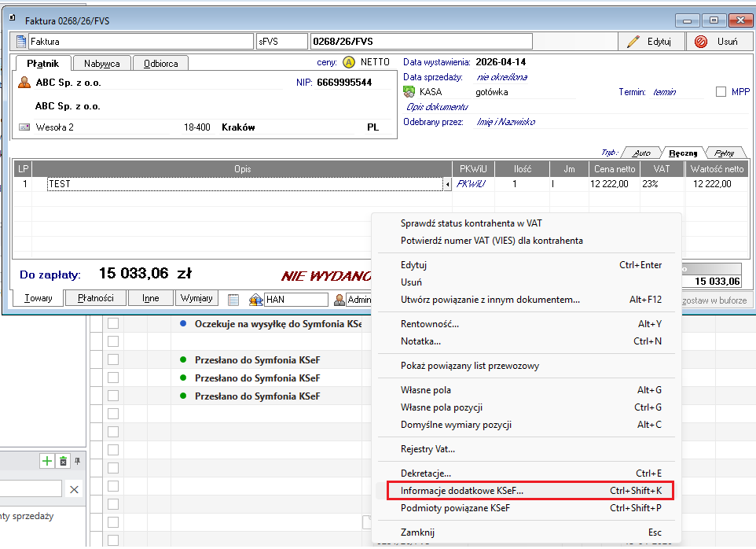
Task: Tick checkbox for first 'Przesłano do Symfonia KSeF' row
Action: pyautogui.click(x=113, y=359)
